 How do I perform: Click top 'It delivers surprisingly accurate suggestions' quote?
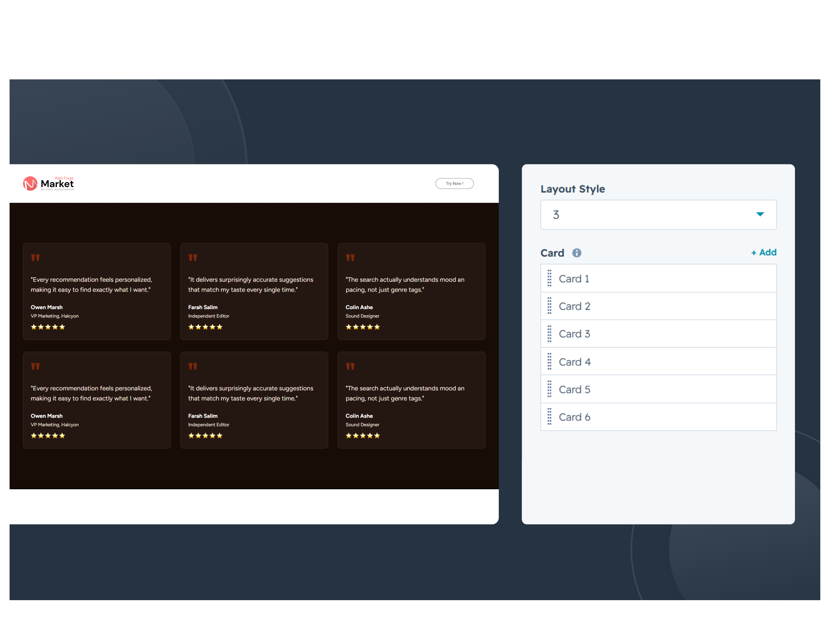click(251, 284)
